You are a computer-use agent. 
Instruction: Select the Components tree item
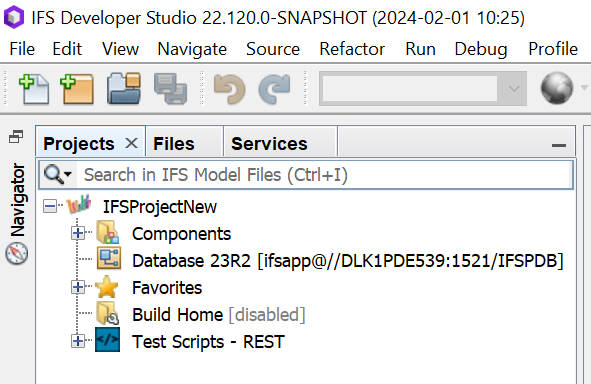[x=181, y=234]
